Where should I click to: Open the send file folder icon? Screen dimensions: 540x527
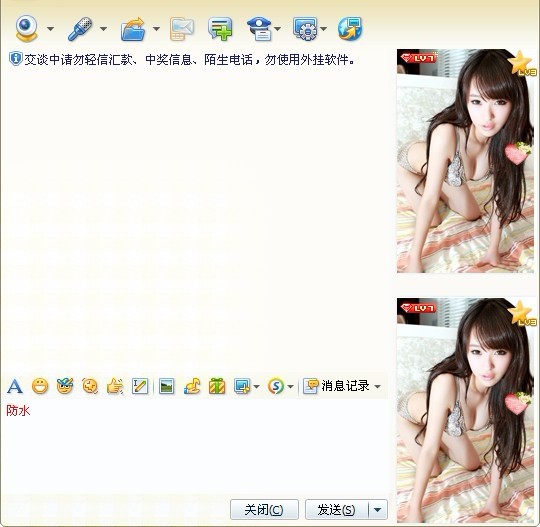[133, 29]
